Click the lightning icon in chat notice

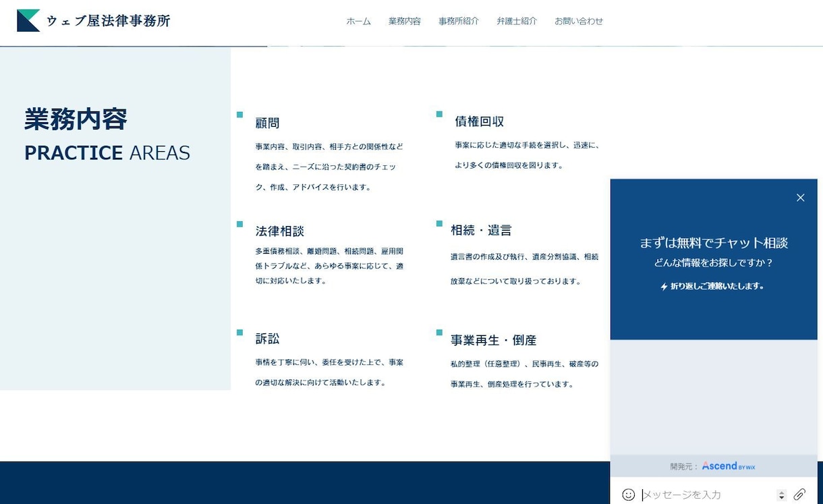[x=664, y=287]
